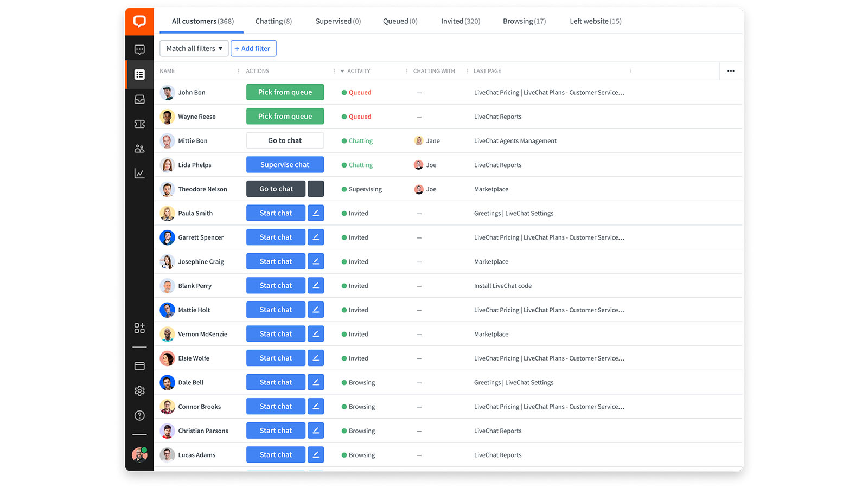Select customer name Elsie Wolfe
The width and height of the screenshot is (868, 488).
coord(194,358)
